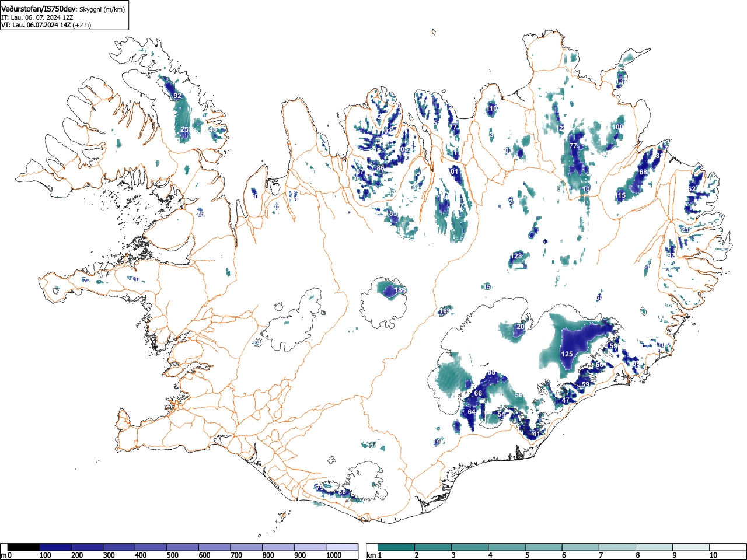Click the '92' value in the Westfjords
747x560 pixels.
pyautogui.click(x=177, y=96)
